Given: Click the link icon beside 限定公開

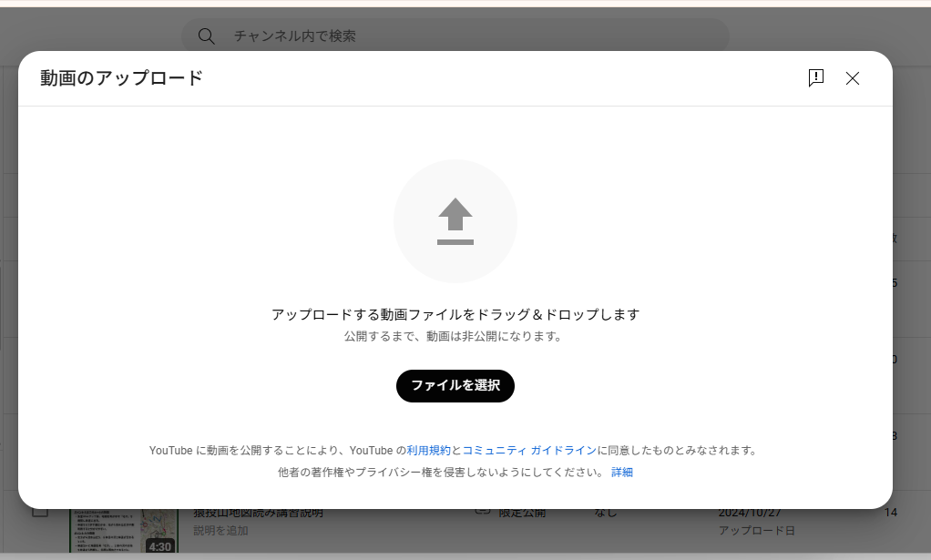Looking at the screenshot, I should pyautogui.click(x=483, y=512).
